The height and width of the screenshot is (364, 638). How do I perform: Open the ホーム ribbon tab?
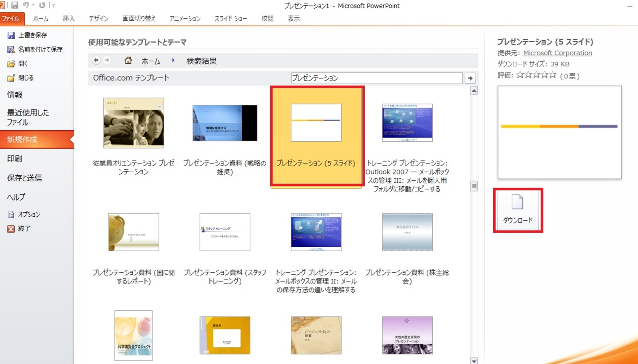click(x=41, y=18)
